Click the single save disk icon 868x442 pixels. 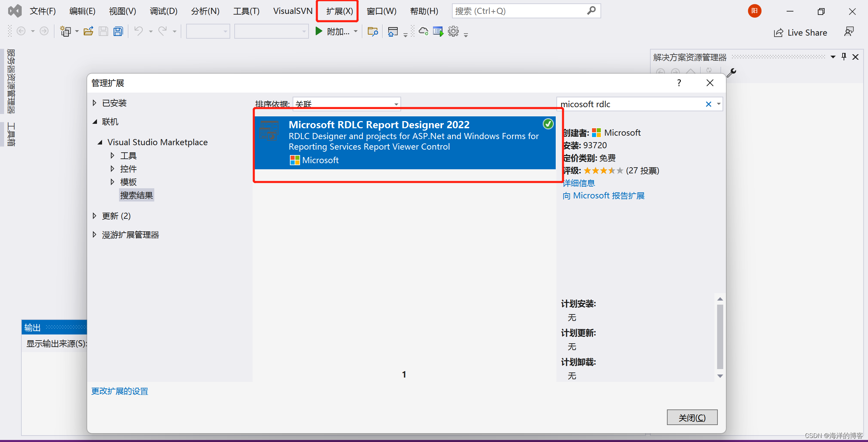103,32
